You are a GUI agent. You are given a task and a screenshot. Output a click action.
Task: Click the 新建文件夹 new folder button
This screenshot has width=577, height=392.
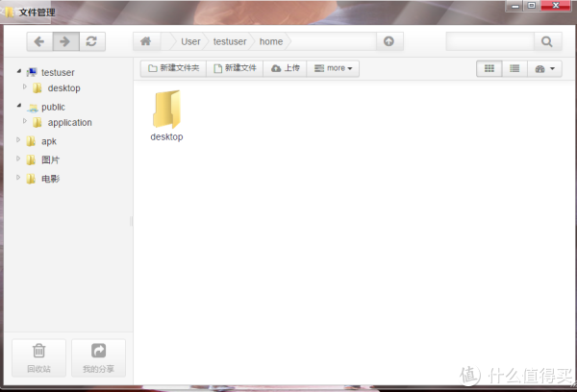[174, 68]
